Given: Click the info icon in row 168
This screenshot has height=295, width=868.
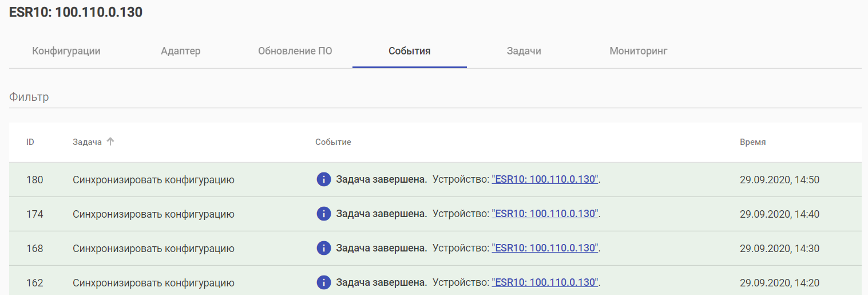Looking at the screenshot, I should [x=324, y=248].
